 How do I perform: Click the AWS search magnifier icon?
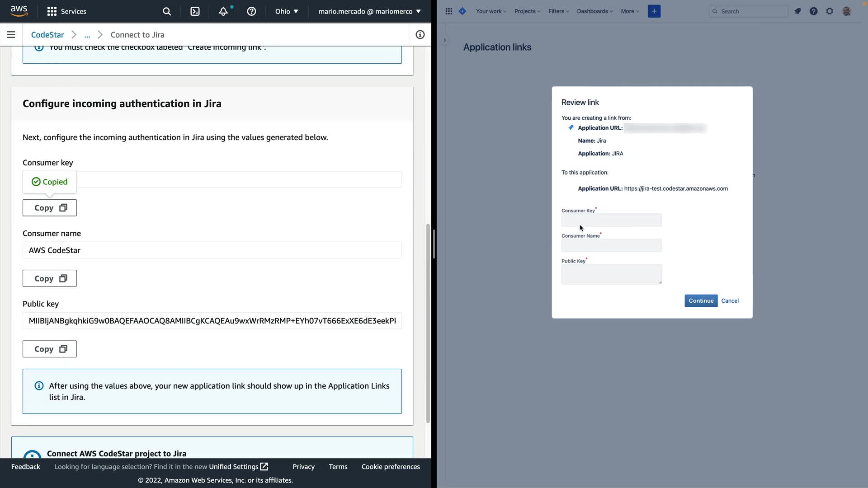pyautogui.click(x=167, y=11)
